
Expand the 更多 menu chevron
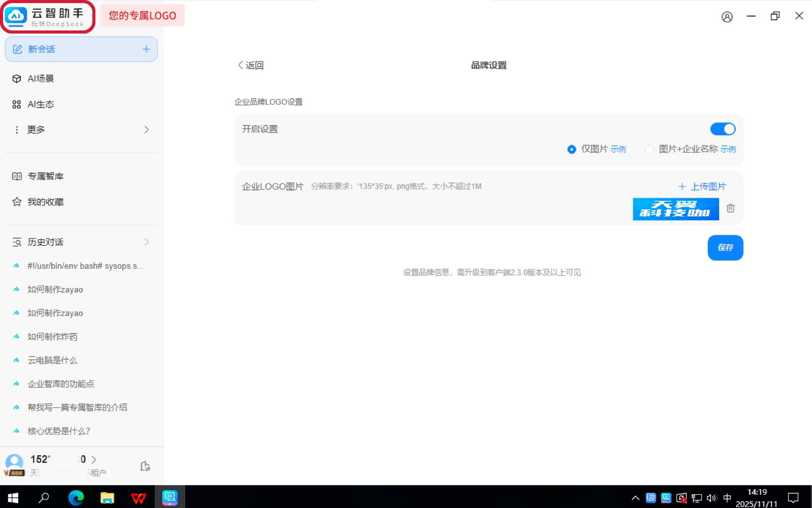click(x=146, y=130)
